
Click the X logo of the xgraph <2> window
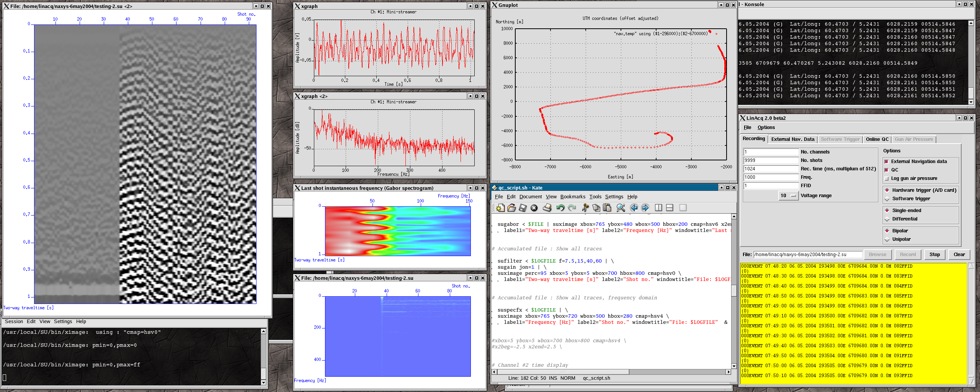[x=297, y=96]
